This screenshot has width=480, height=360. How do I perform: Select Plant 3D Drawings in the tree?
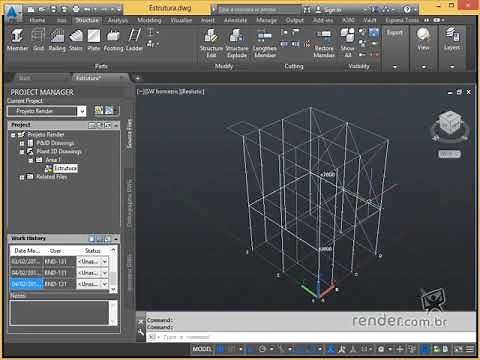pos(59,152)
